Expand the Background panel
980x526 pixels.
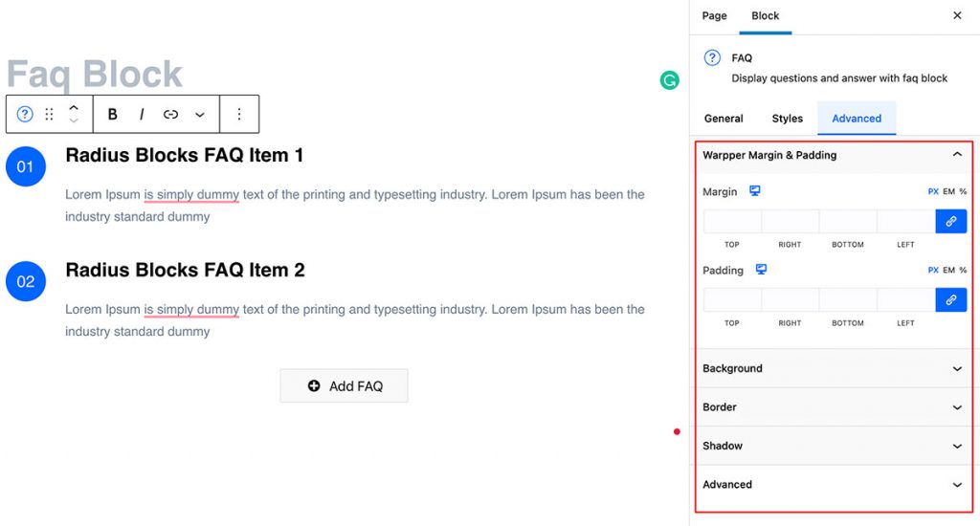(834, 368)
